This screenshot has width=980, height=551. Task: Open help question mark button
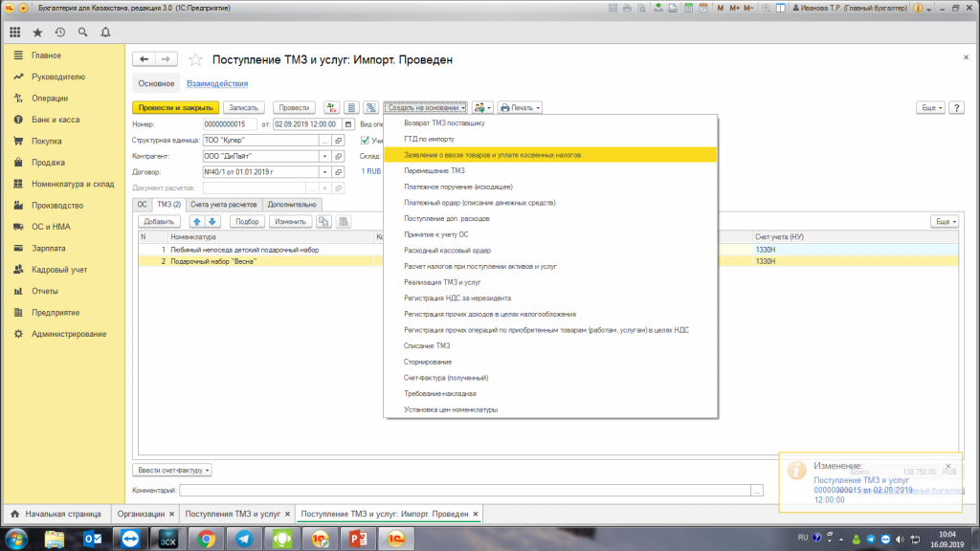[x=956, y=107]
